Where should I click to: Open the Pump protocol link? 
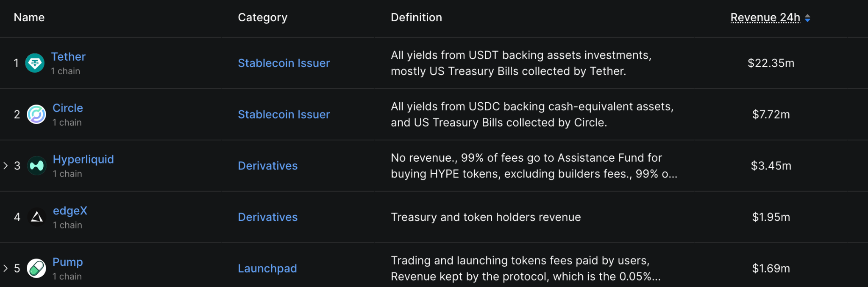tap(68, 262)
